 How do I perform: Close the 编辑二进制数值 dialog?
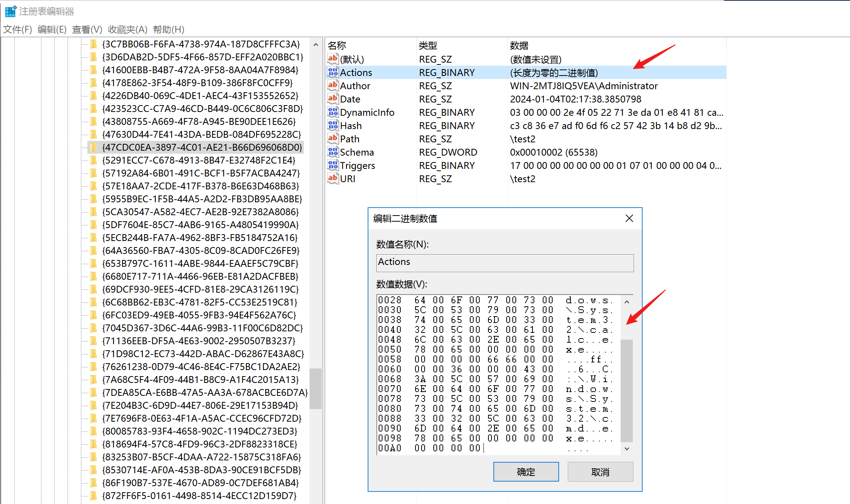629,218
